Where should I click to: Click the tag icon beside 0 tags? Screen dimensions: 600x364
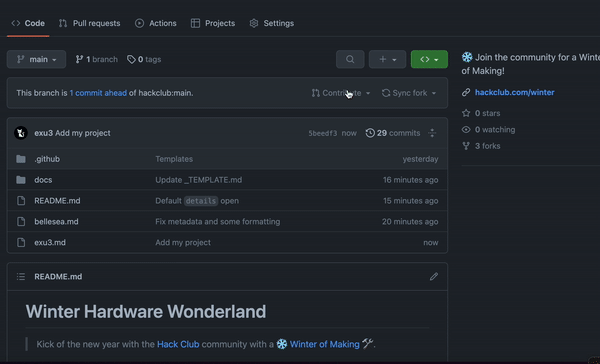131,59
